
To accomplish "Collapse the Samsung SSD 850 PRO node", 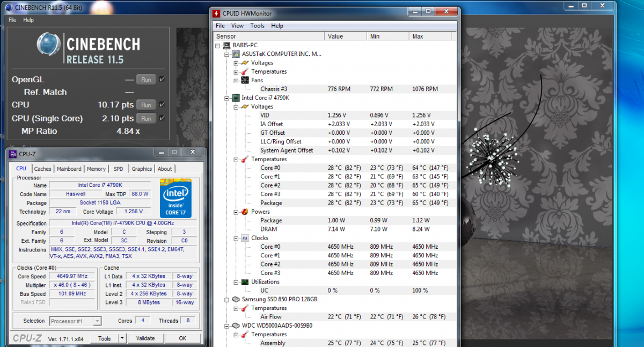I will (x=227, y=299).
